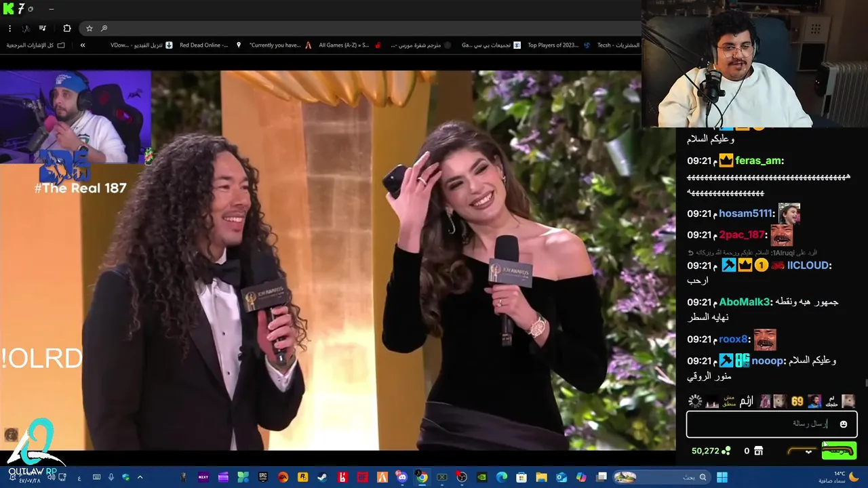Click roox8's laughing emote image

pyautogui.click(x=765, y=339)
